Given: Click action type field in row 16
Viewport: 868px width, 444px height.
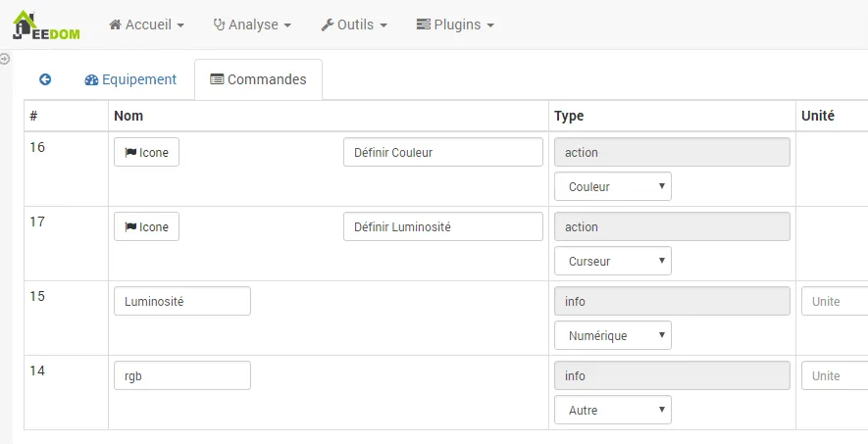Looking at the screenshot, I should point(672,152).
